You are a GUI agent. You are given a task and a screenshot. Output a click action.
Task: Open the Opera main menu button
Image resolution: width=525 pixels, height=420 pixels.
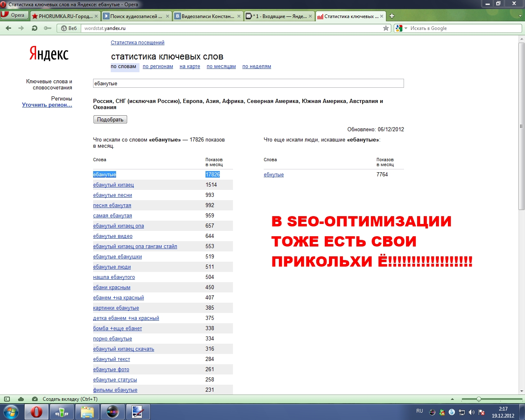[14, 15]
